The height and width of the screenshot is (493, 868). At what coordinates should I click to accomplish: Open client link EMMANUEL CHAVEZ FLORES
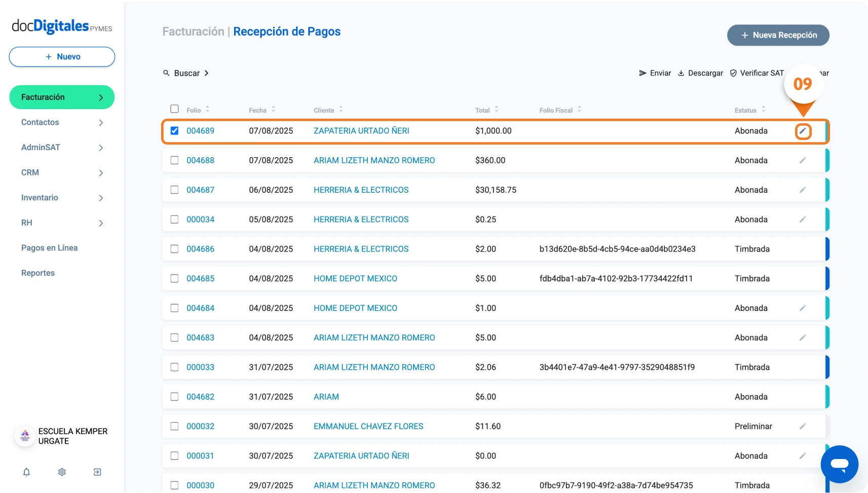click(x=368, y=426)
